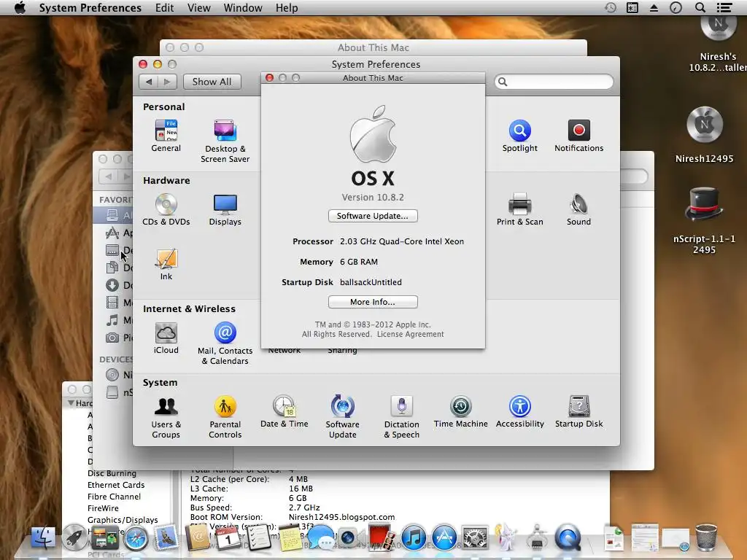Go forward with System Preferences forward arrow
Screen dimensions: 747x560
(167, 82)
